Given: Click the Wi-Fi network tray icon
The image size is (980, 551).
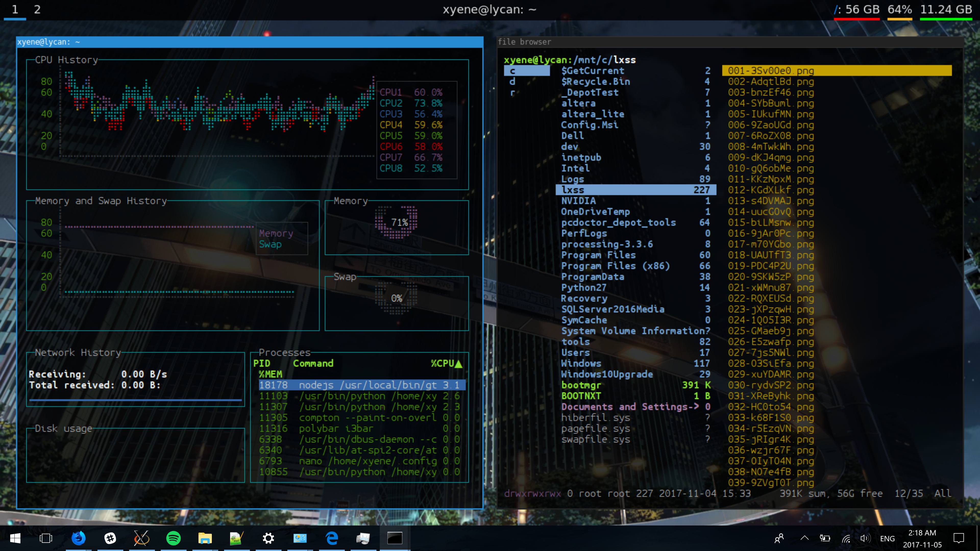Looking at the screenshot, I should [x=846, y=539].
